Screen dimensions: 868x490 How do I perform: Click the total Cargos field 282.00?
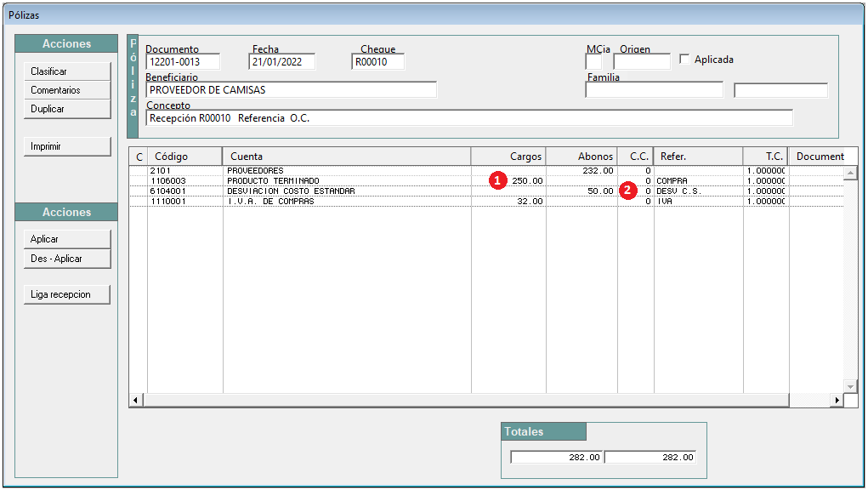tap(557, 458)
